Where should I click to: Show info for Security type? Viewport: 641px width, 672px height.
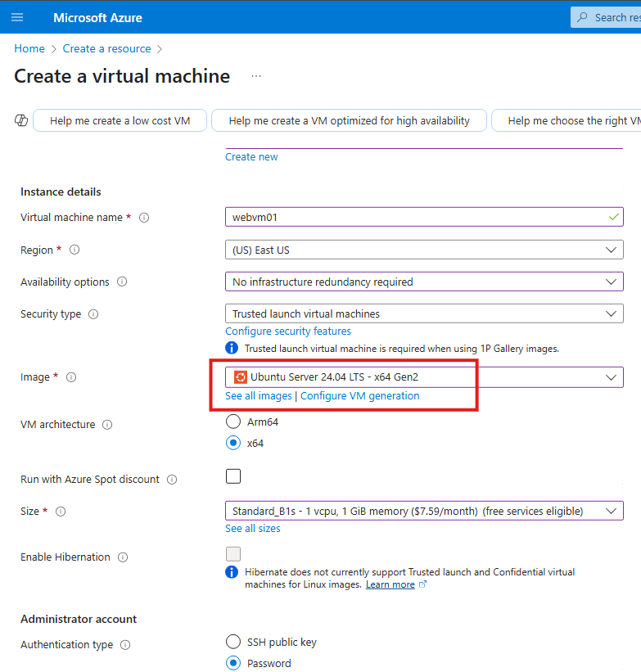point(93,314)
